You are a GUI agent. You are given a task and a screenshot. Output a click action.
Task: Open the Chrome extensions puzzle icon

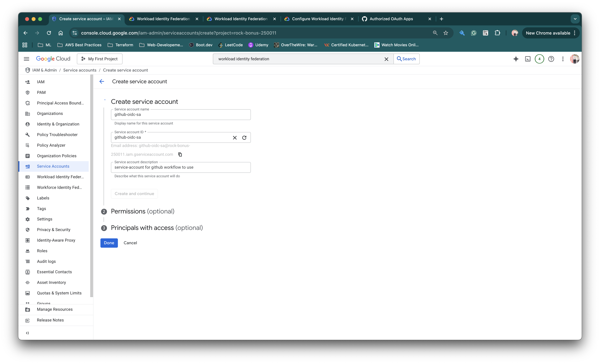(497, 33)
